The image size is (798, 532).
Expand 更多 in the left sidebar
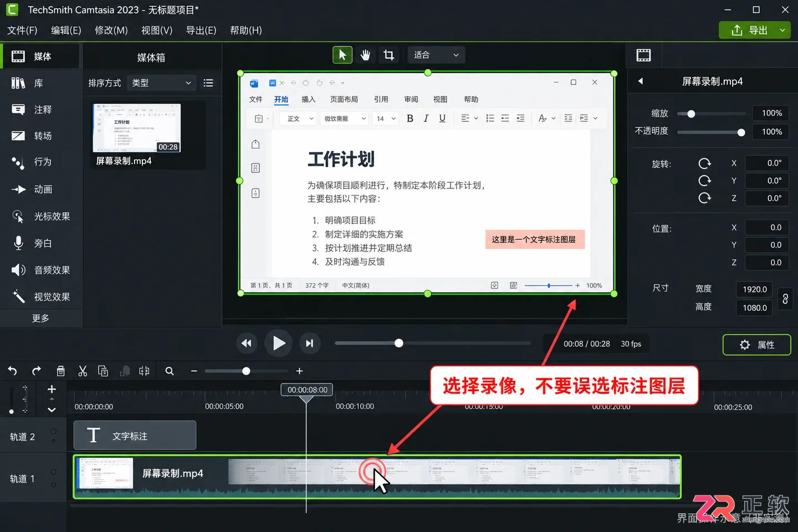[x=40, y=318]
